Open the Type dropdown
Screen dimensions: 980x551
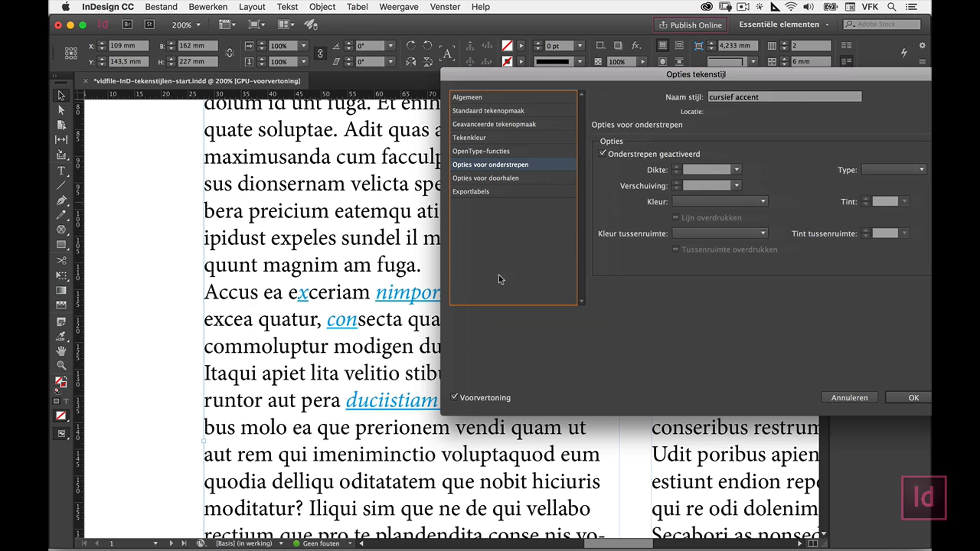coord(893,169)
